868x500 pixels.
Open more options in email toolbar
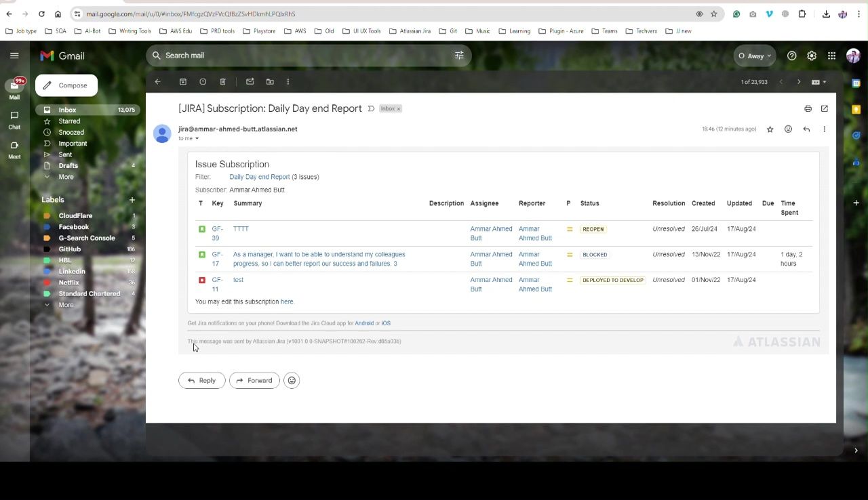pos(288,82)
